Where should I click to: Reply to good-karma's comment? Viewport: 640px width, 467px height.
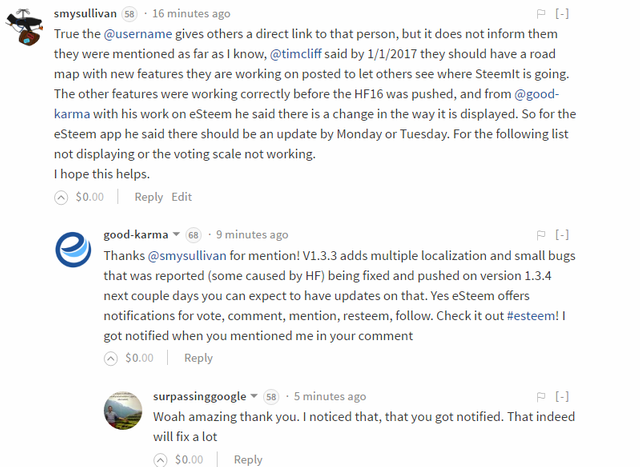pos(198,358)
